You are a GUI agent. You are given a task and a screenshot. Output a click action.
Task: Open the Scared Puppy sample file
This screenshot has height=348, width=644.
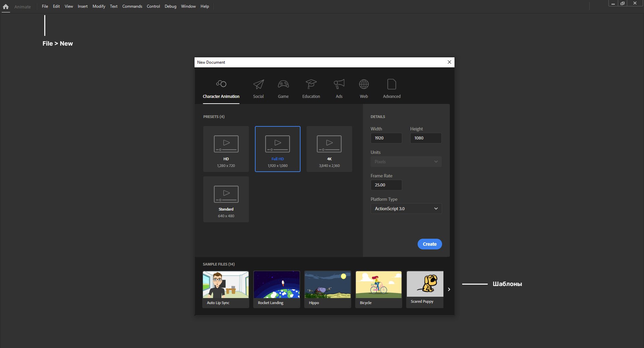(x=425, y=289)
